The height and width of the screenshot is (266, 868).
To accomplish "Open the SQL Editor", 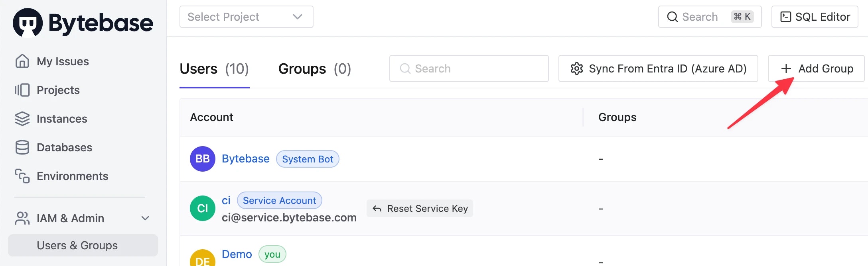I will 815,17.
